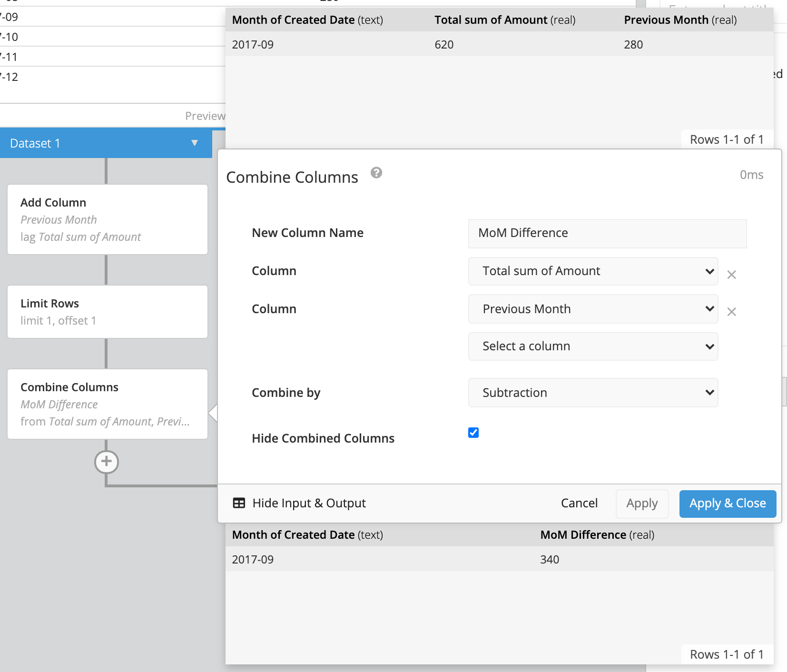Screen dimensions: 787x672
Task: Remove the Previous Month column selection
Action: 732,312
